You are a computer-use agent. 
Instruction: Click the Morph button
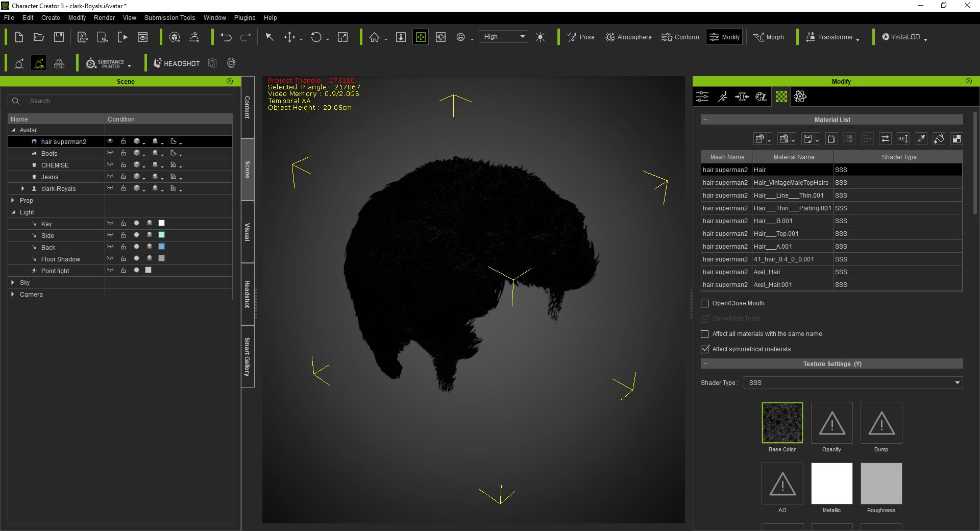coord(768,37)
